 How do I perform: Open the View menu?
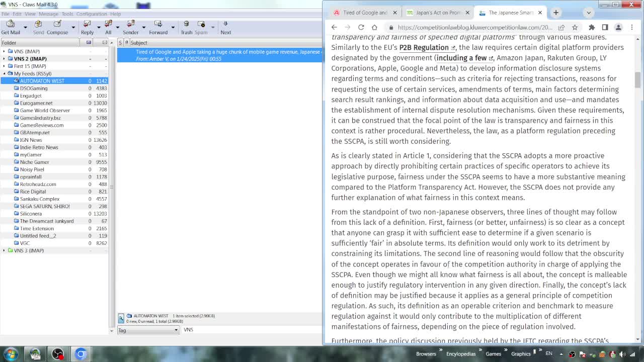30,14
